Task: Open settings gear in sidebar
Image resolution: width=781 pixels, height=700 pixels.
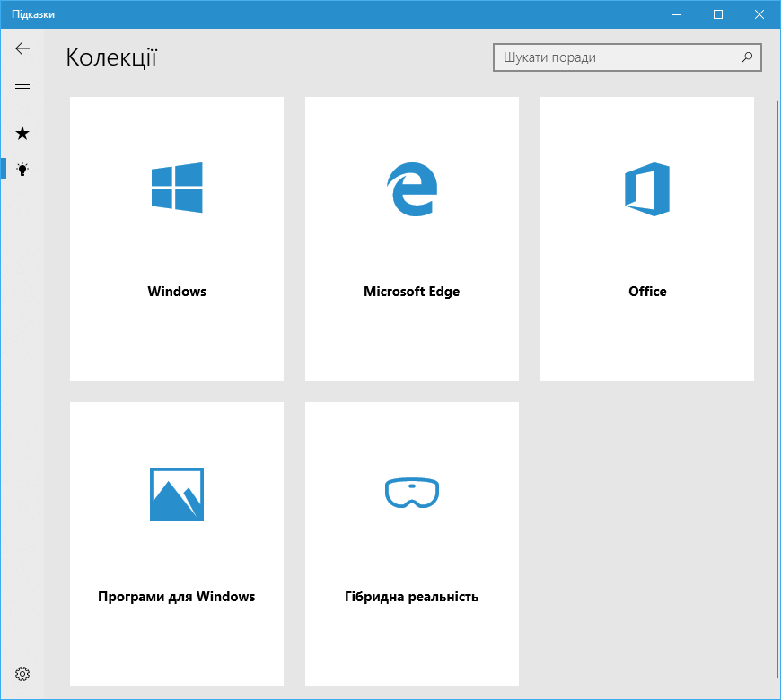Action: (x=22, y=674)
